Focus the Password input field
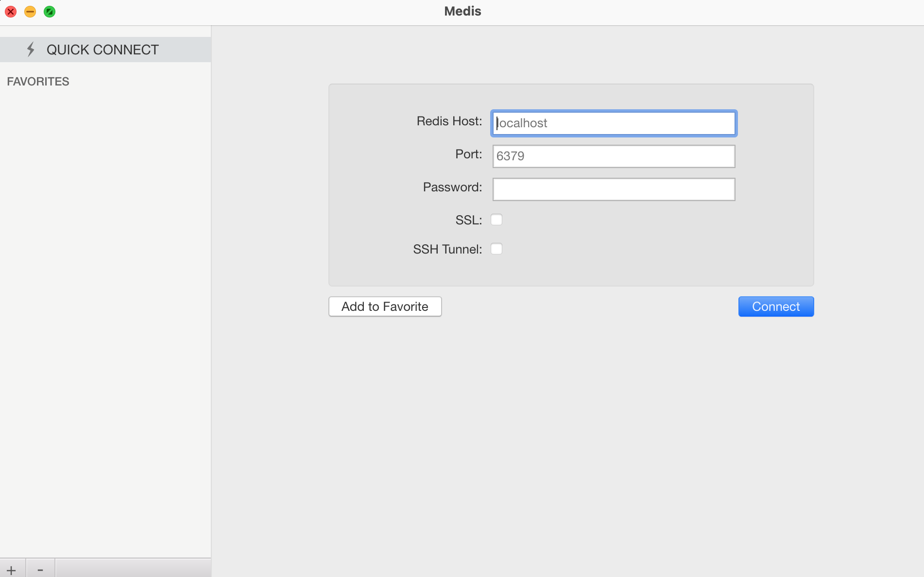This screenshot has height=577, width=924. pos(614,189)
